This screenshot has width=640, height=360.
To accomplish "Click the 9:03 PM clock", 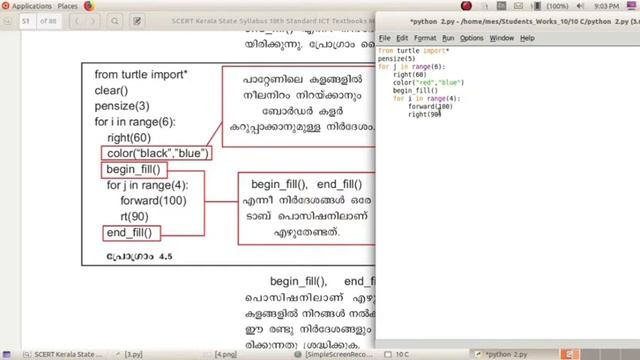I will (607, 6).
